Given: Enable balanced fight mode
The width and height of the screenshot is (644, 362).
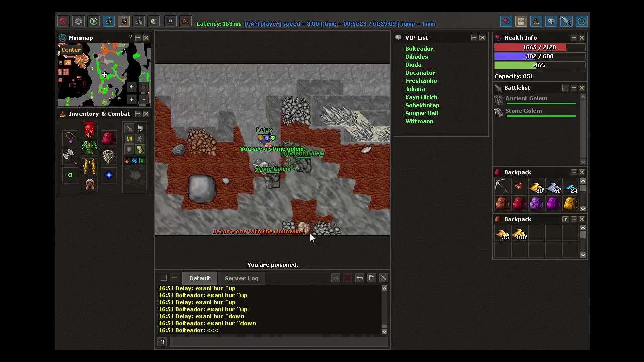Looking at the screenshot, I should 129,139.
